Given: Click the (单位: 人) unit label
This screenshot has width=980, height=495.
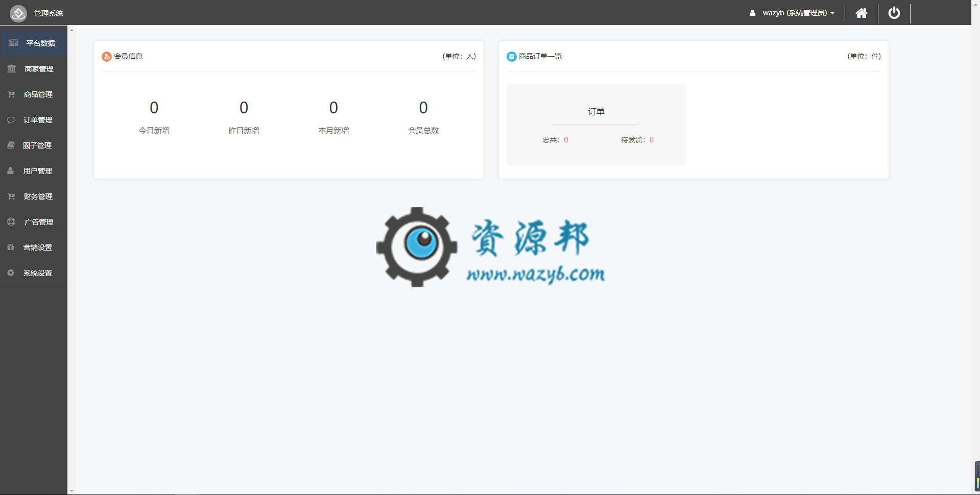Looking at the screenshot, I should [459, 56].
